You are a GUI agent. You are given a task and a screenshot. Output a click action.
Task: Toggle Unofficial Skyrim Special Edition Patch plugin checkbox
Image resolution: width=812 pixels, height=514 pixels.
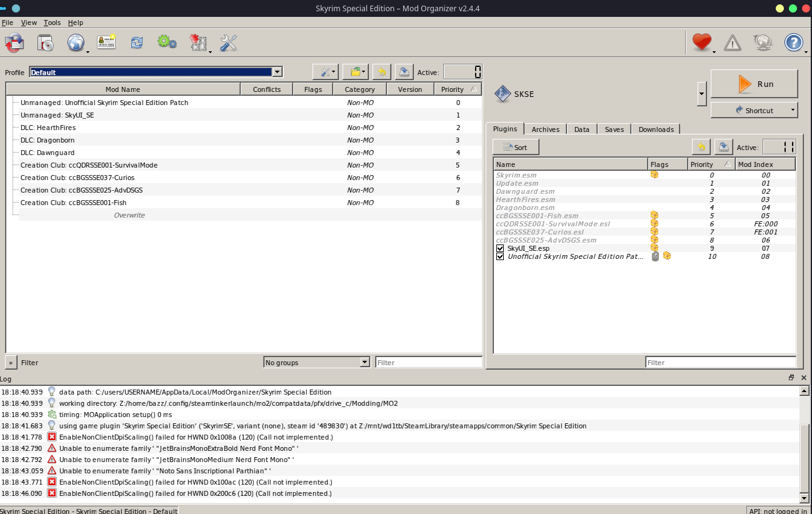pos(500,256)
